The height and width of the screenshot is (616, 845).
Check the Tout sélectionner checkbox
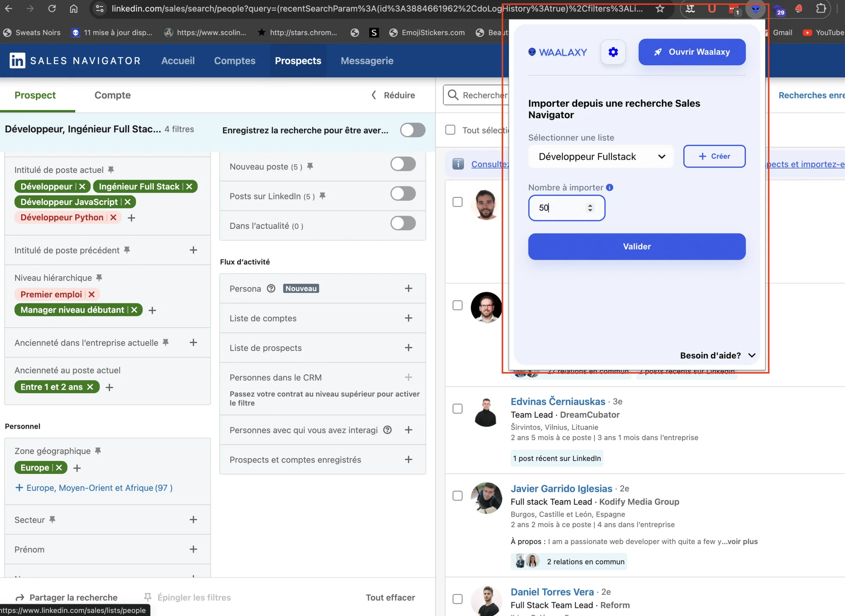pyautogui.click(x=450, y=130)
